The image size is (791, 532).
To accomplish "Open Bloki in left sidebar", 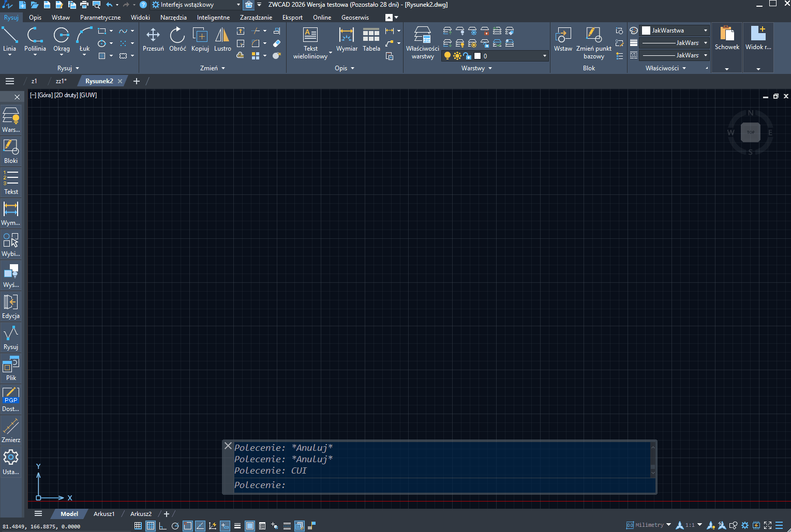I will pyautogui.click(x=11, y=151).
